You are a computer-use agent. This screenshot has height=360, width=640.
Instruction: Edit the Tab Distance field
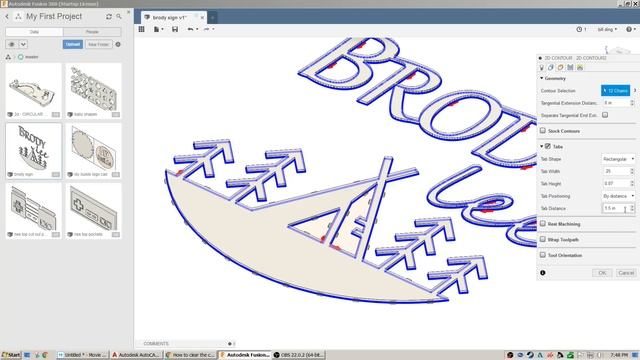(616, 208)
